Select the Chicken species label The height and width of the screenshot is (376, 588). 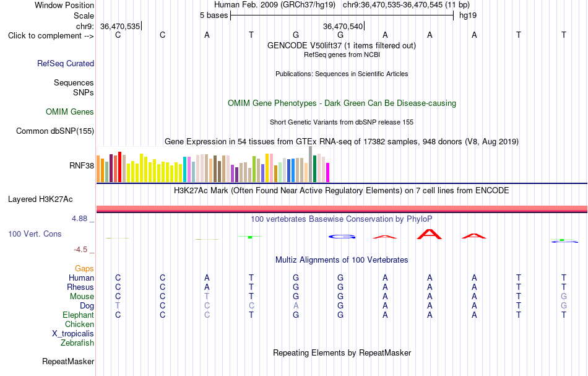(x=79, y=324)
